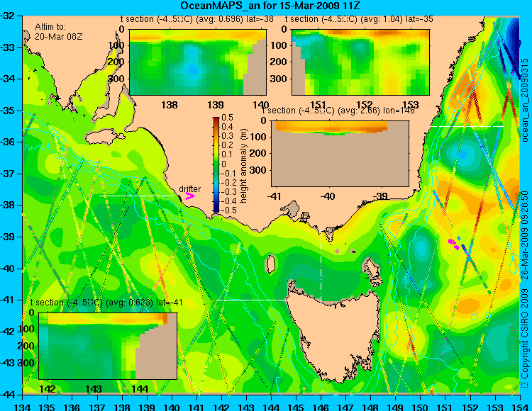The width and height of the screenshot is (532, 411).
Task: Click the white lat -38 section line
Action: (x=136, y=196)
